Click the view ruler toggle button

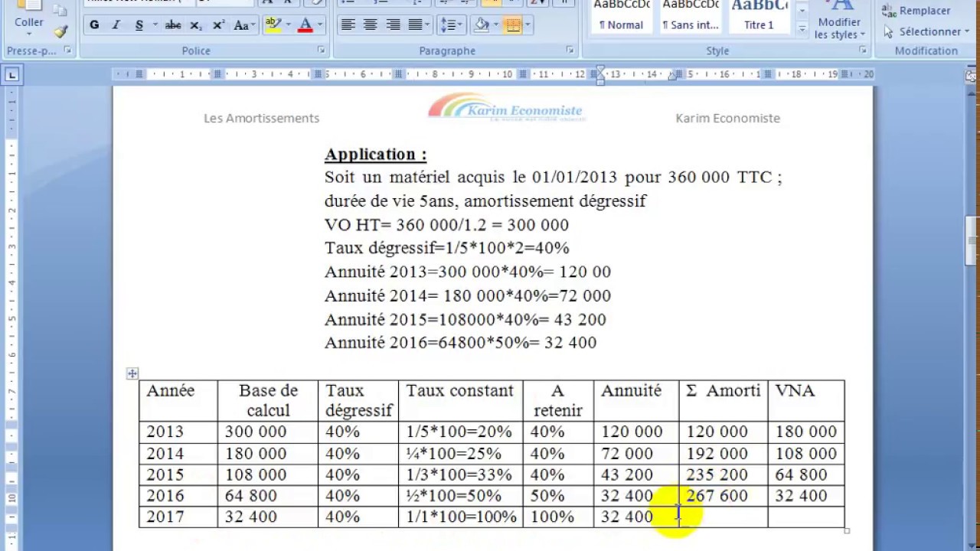click(972, 76)
